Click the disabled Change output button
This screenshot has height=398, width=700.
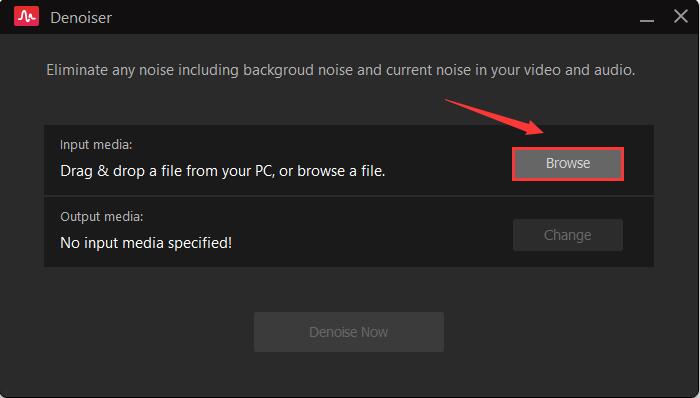tap(567, 235)
